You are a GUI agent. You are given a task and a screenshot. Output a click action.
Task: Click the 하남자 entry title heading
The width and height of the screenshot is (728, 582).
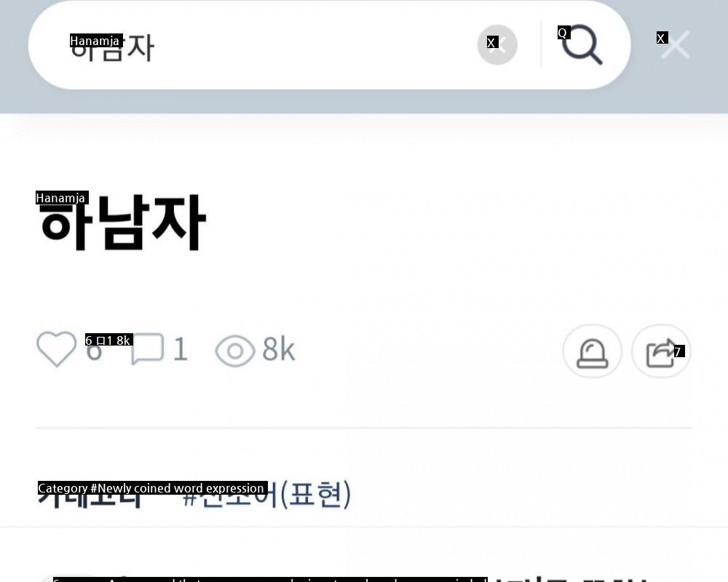(122, 223)
